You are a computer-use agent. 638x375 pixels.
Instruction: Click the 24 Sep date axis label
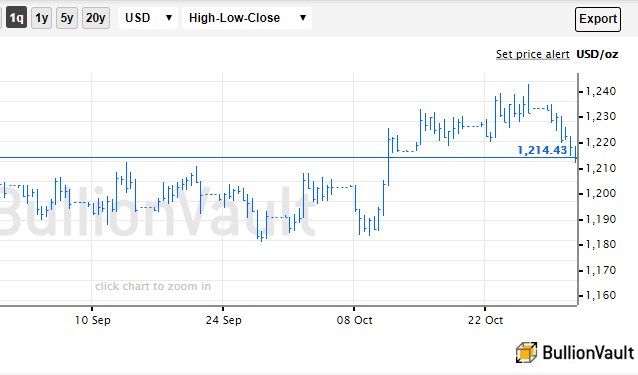[223, 320]
